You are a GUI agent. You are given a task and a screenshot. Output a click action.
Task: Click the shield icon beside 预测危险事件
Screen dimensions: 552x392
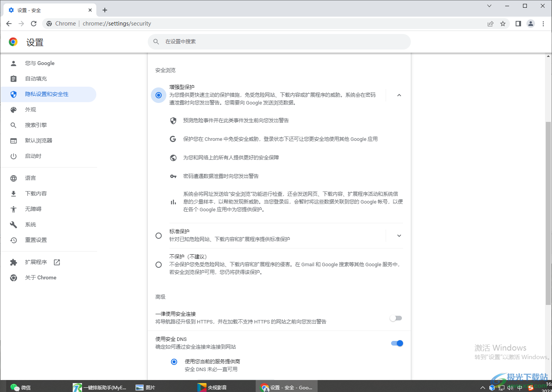[173, 121]
